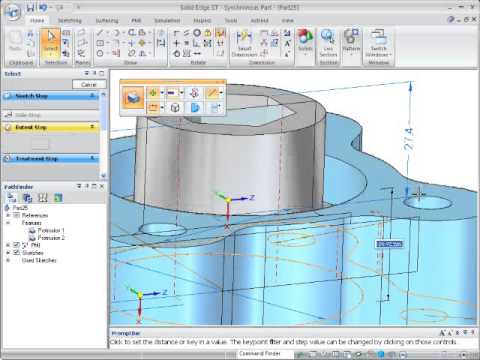This screenshot has height=360, width=480.
Task: Open the Inspect ribbon tab
Action: (x=202, y=20)
